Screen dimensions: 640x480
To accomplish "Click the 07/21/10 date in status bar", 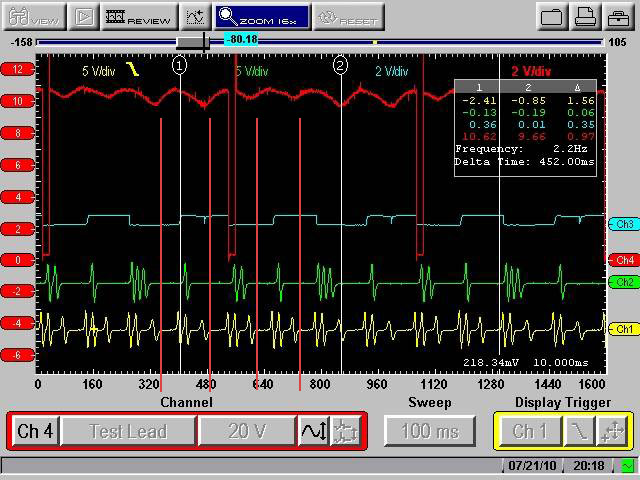I will pyautogui.click(x=532, y=466).
